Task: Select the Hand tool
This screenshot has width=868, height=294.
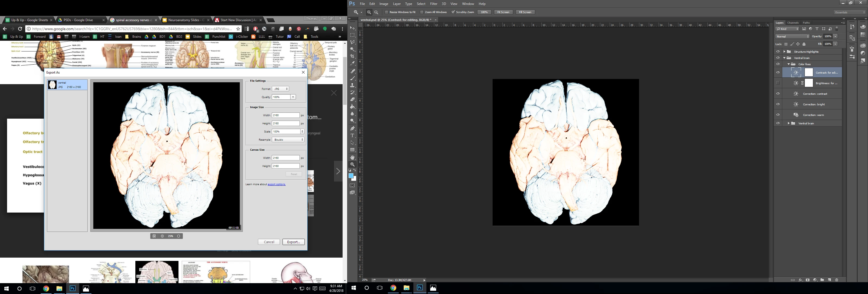Action: tap(352, 157)
